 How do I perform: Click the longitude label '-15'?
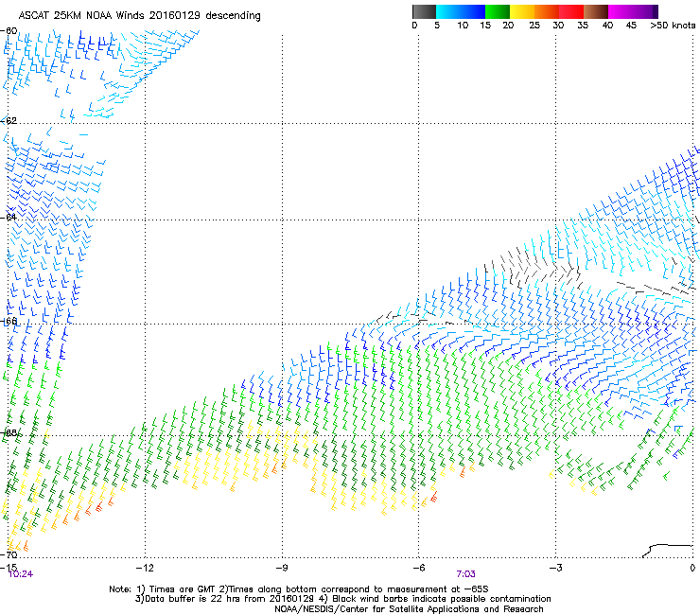[9, 568]
